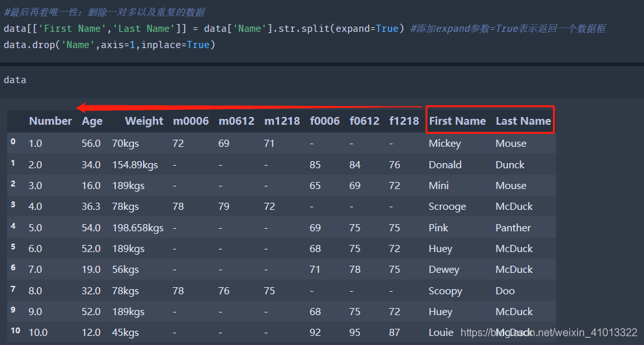Click the age value '36.3'
The width and height of the screenshot is (644, 345).
[x=91, y=207]
